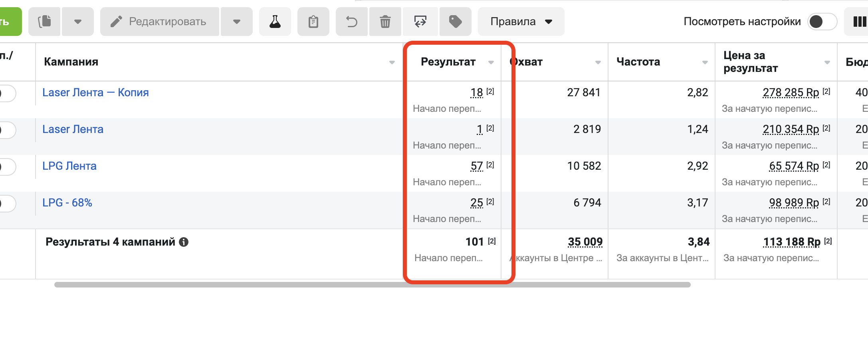
Task: Open the dropdown arrow beside Редактировать
Action: pyautogui.click(x=237, y=22)
